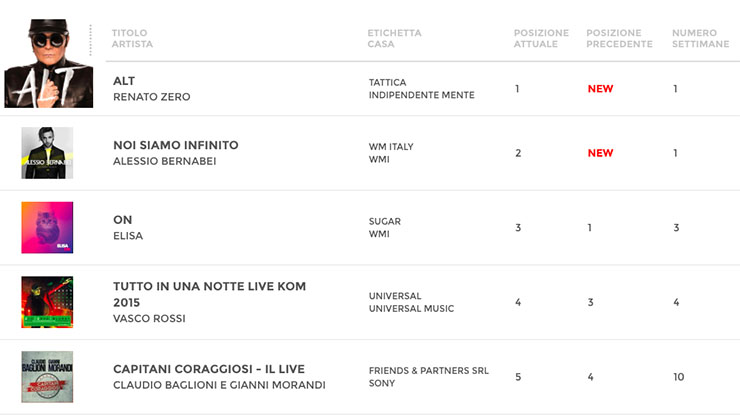Click artist name Renato Zero
Screen dimensions: 740x416
coord(151,97)
